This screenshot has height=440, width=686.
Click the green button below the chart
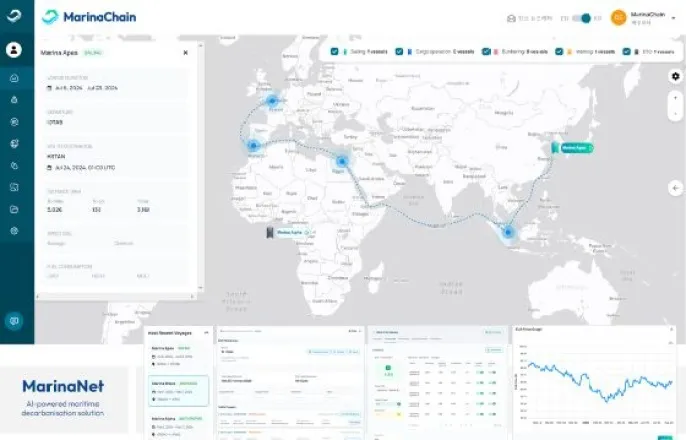click(x=665, y=437)
